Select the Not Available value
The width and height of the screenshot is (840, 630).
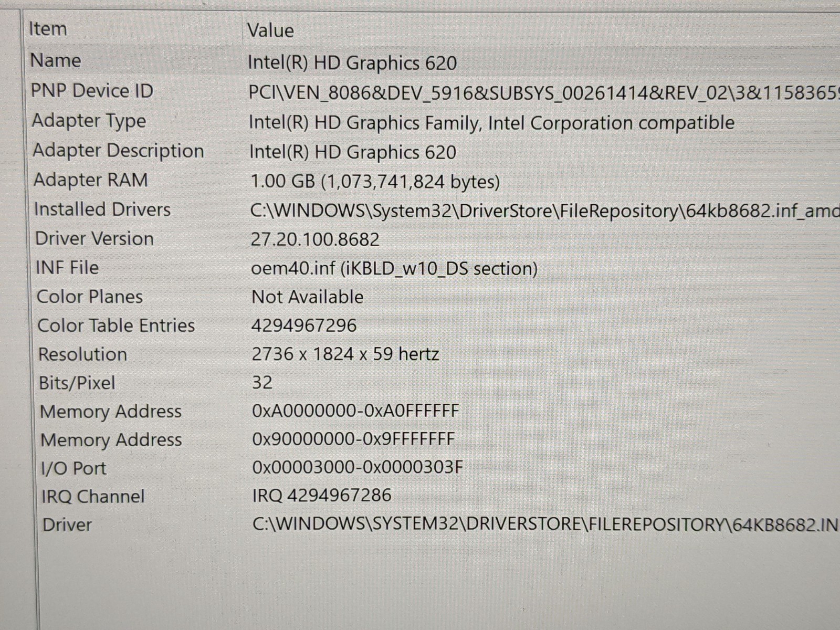coord(308,297)
